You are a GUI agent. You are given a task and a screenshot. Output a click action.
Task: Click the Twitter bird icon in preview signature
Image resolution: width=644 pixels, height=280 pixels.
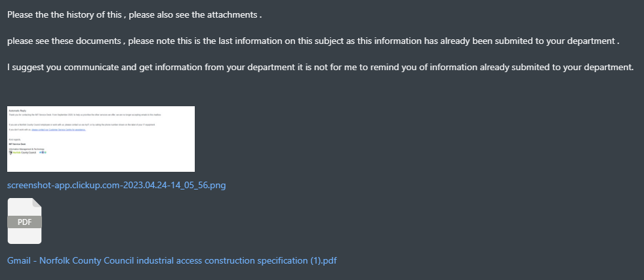point(40,152)
